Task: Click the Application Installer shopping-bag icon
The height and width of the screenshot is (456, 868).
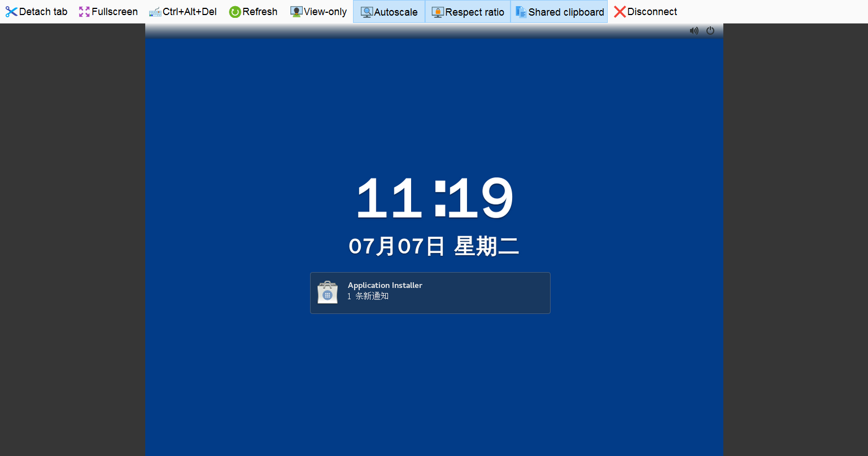Action: click(x=327, y=292)
